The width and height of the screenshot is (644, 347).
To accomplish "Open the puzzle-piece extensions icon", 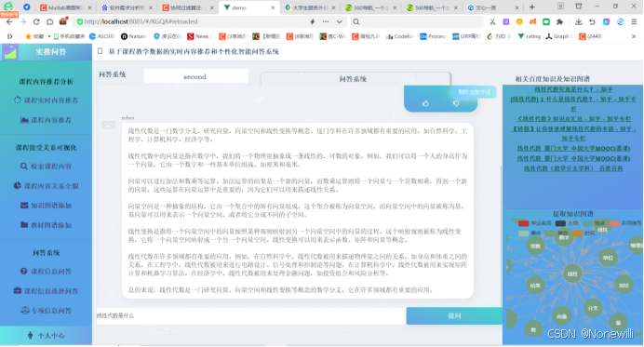I will [x=559, y=21].
